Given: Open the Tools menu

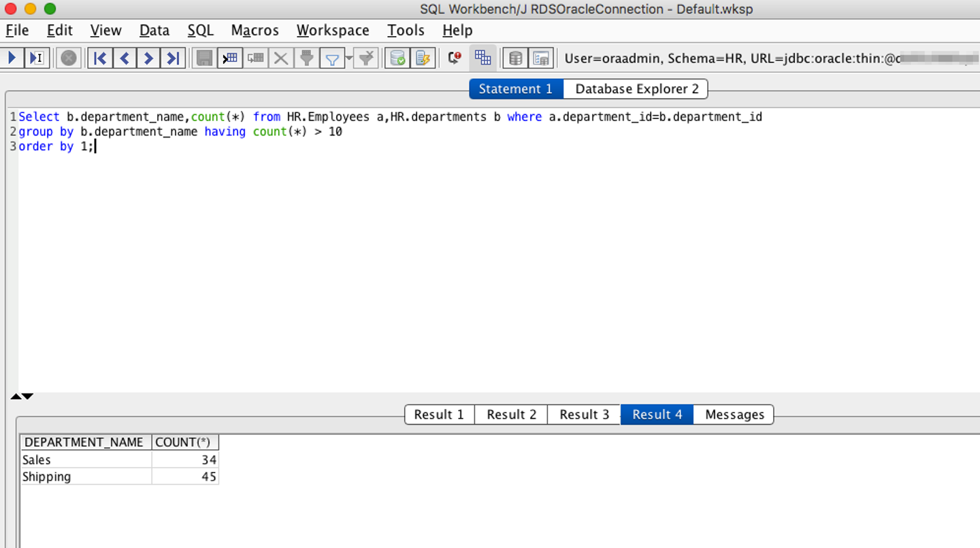Looking at the screenshot, I should pos(406,31).
